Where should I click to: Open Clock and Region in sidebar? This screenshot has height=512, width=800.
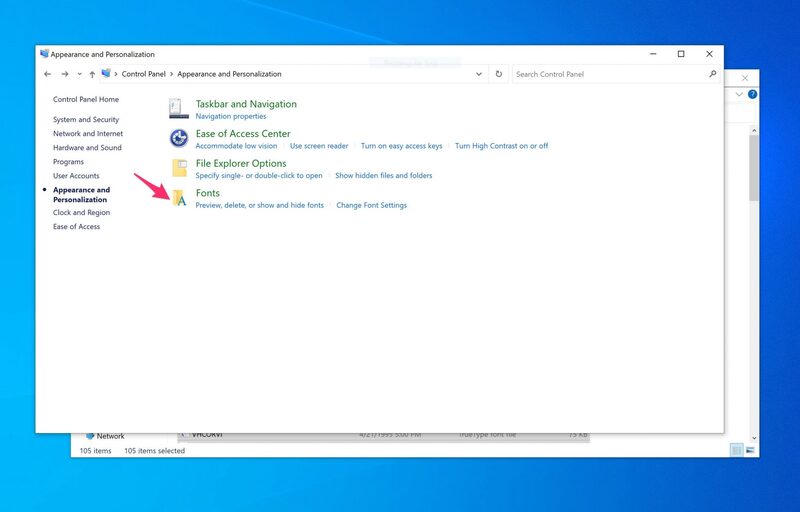[x=81, y=213]
